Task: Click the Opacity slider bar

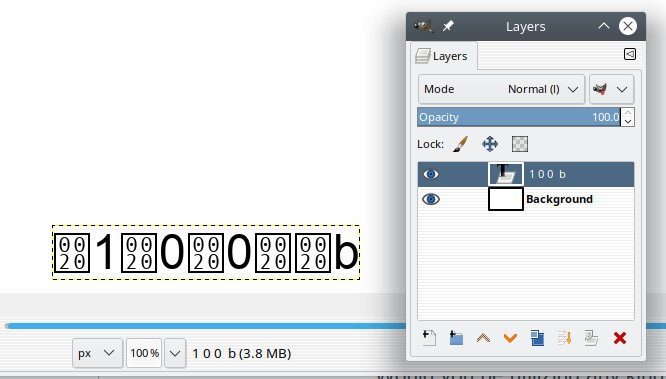Action: point(519,117)
